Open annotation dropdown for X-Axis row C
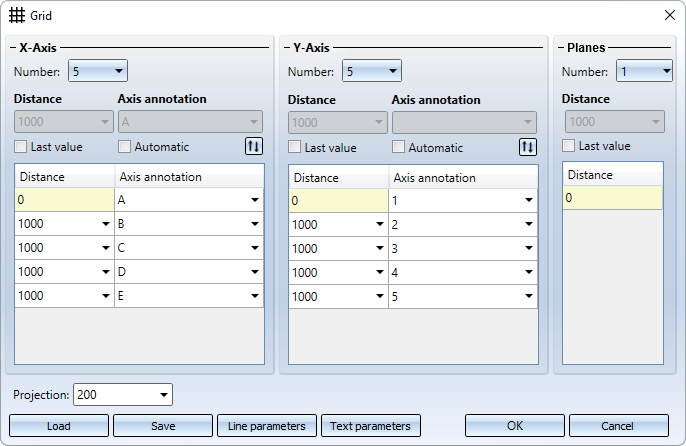Screen dimensions: 686x446 click(255, 248)
